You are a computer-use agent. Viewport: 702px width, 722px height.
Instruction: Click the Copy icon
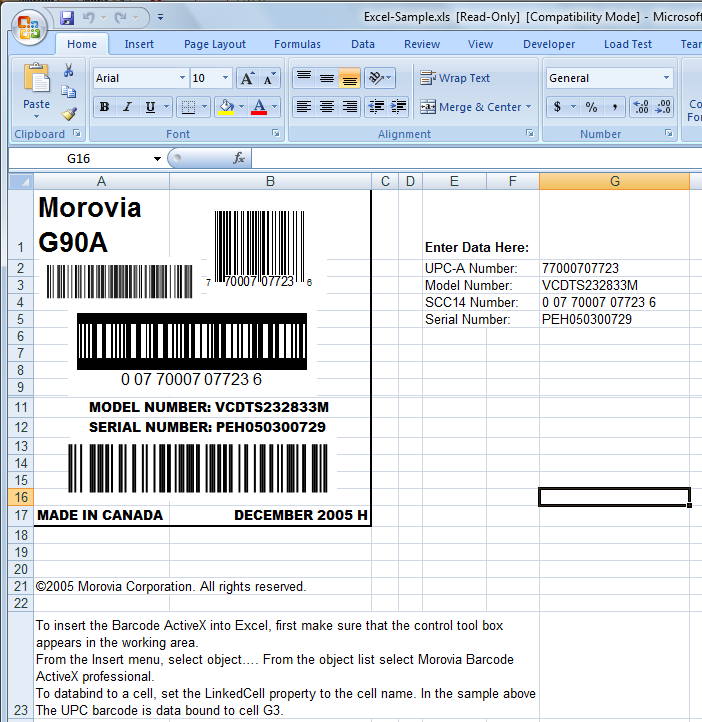coord(69,92)
